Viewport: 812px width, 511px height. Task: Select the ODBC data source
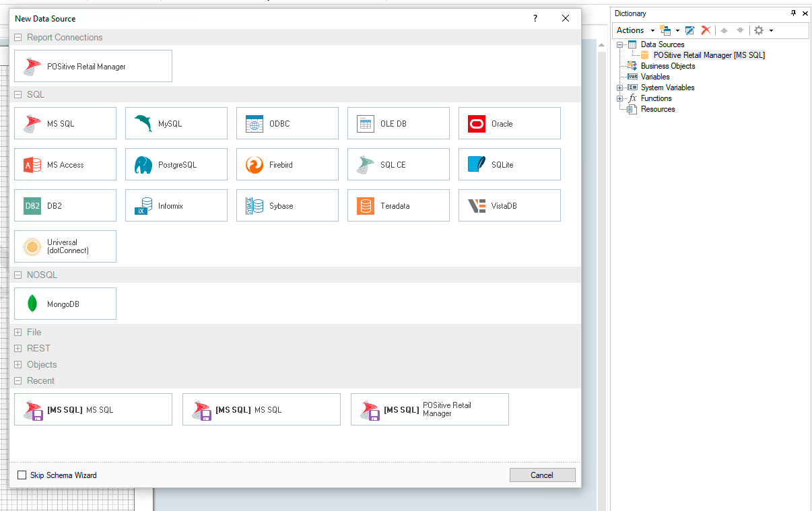[x=287, y=123]
